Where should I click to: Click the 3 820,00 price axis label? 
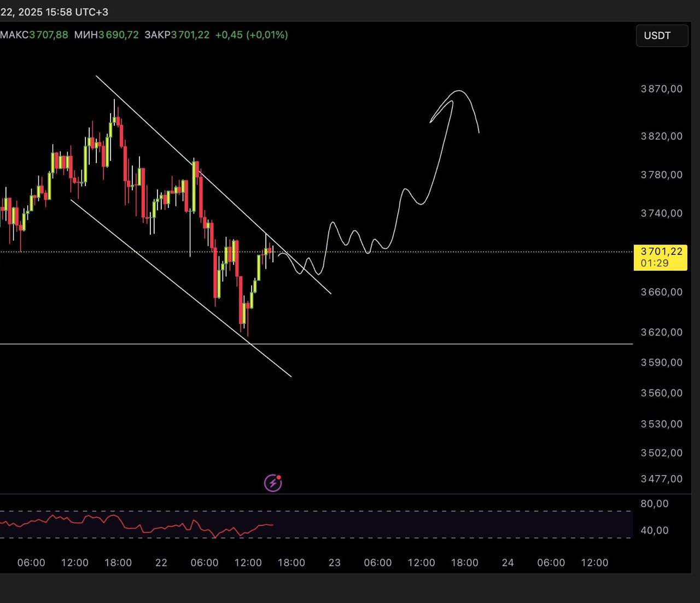pyautogui.click(x=662, y=136)
